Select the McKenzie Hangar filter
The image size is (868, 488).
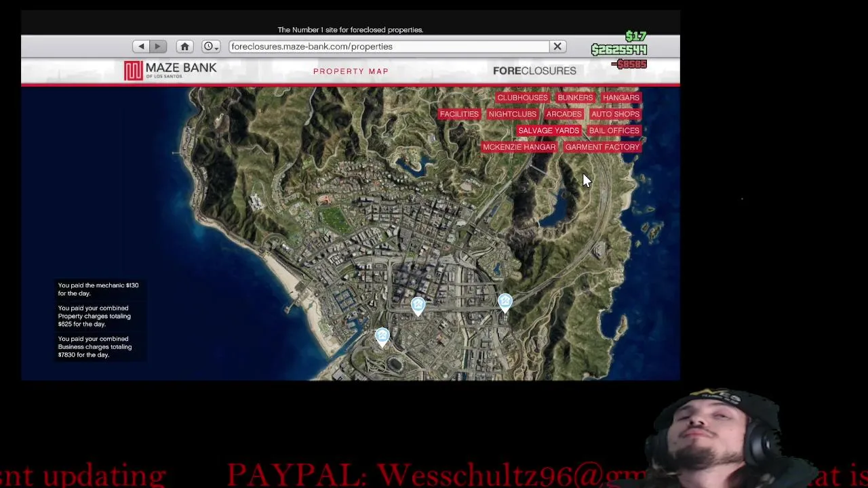[519, 147]
